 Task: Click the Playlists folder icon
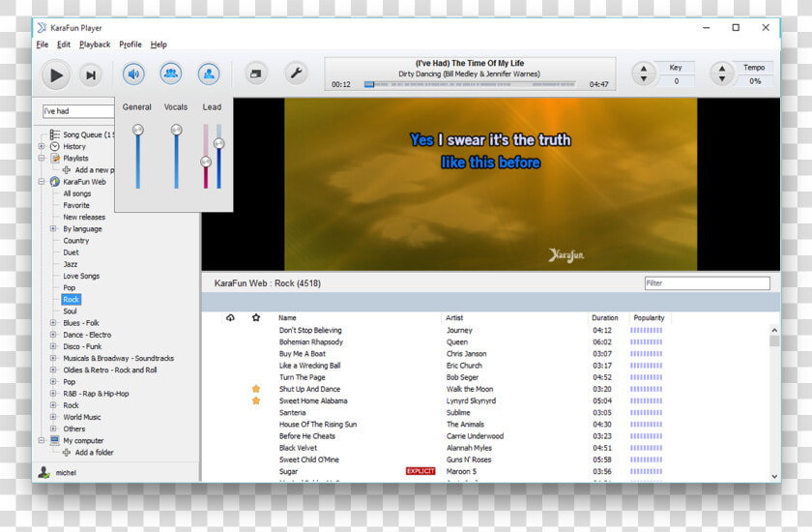[55, 158]
